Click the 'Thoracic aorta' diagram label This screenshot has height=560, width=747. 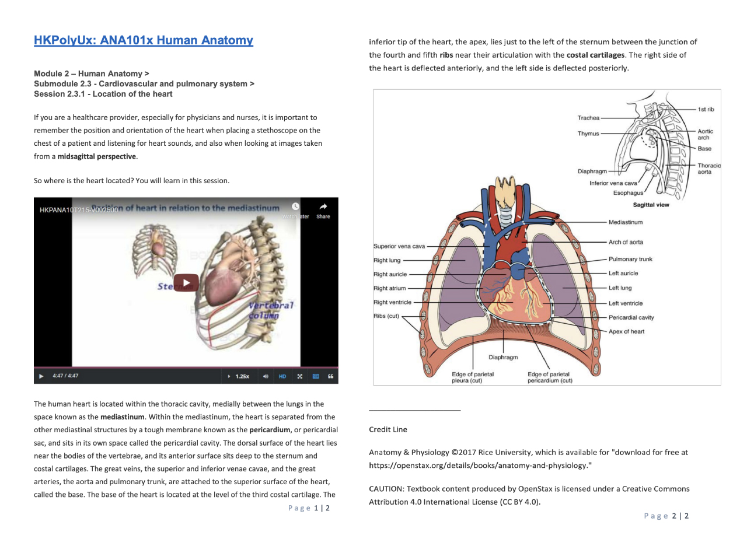[x=709, y=169]
